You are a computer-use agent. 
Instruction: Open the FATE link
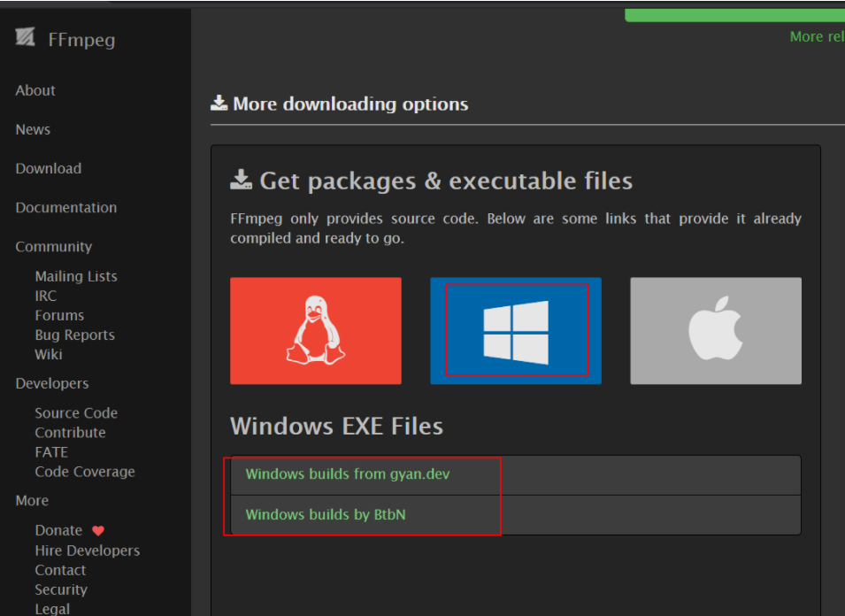[51, 452]
